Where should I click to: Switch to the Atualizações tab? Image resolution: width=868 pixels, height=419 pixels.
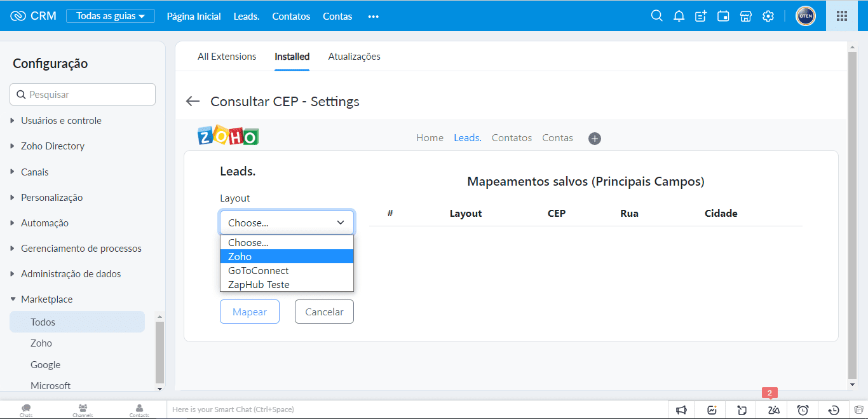click(354, 57)
